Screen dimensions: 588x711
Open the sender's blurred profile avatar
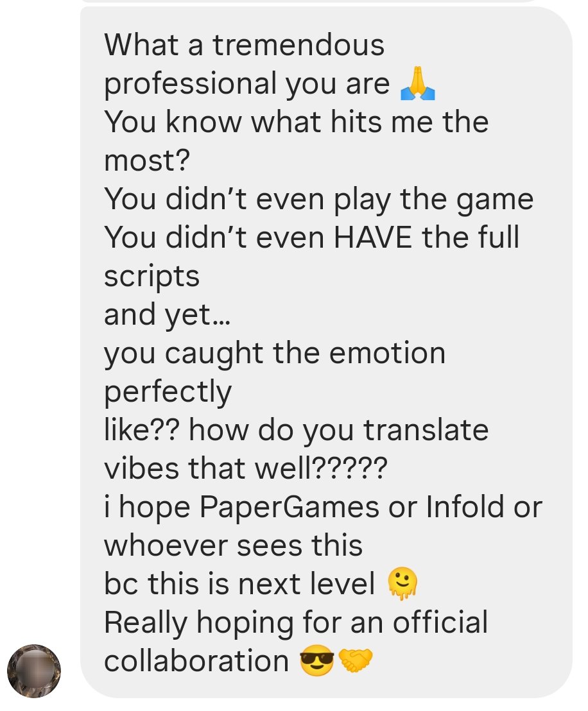point(34,671)
